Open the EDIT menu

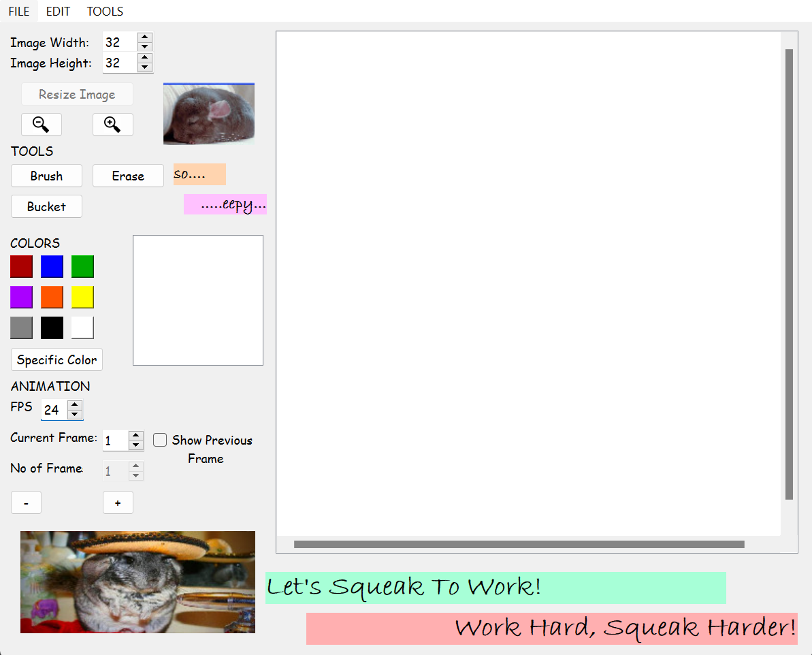coord(58,12)
